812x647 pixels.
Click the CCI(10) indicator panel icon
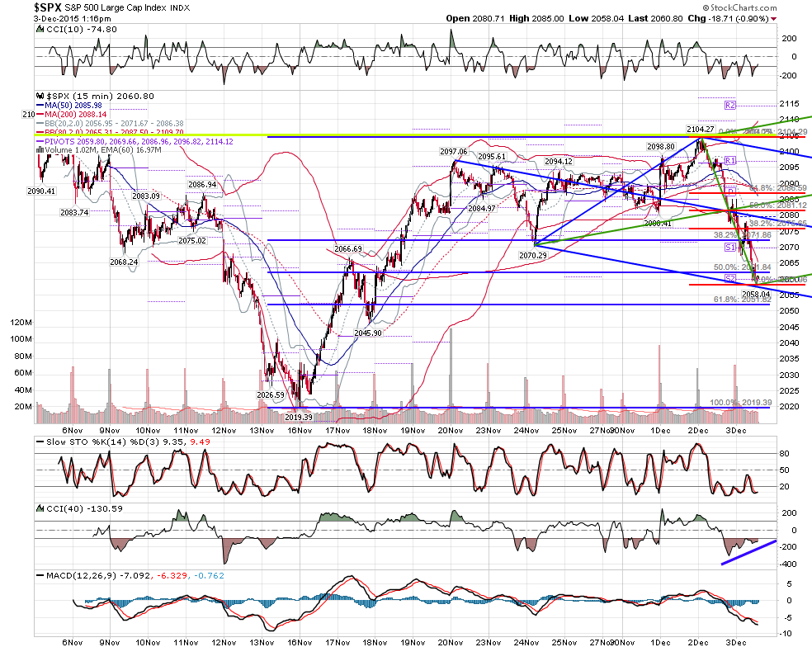pyautogui.click(x=40, y=30)
